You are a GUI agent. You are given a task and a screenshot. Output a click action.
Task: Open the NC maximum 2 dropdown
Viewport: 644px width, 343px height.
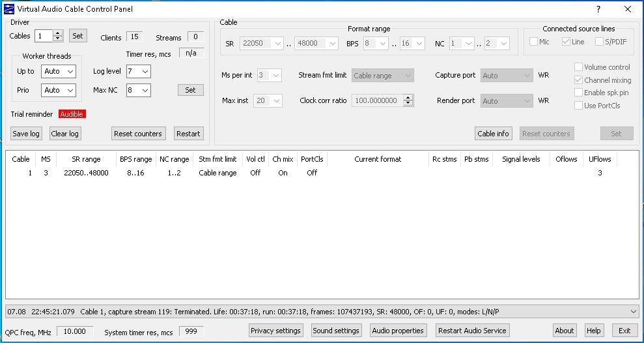(x=497, y=43)
